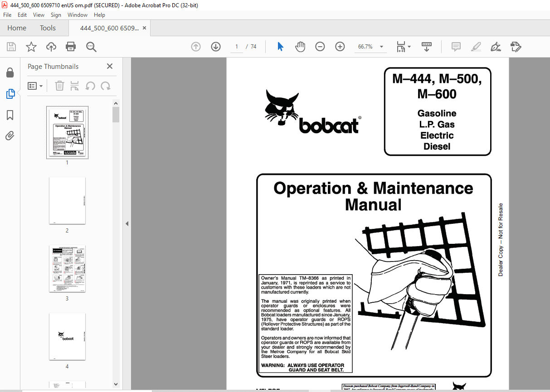550x392 pixels.
Task: Select the 444_500_600 document tab
Action: (x=109, y=28)
